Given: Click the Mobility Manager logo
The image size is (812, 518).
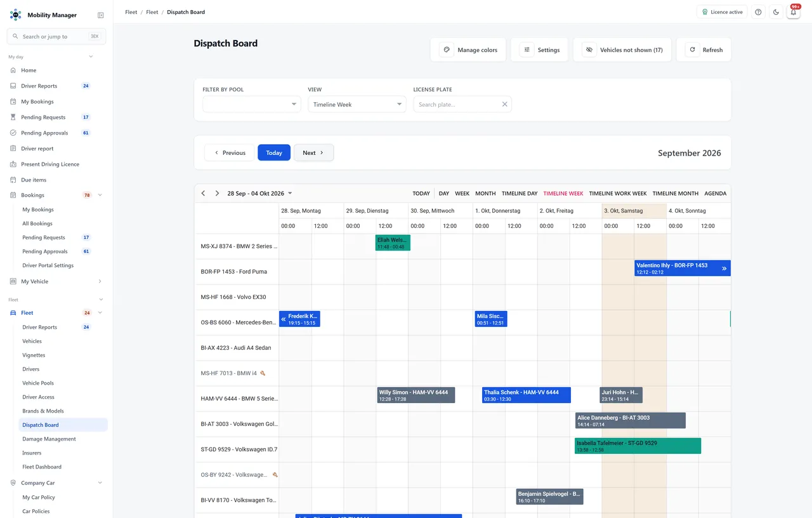Looking at the screenshot, I should tap(15, 15).
